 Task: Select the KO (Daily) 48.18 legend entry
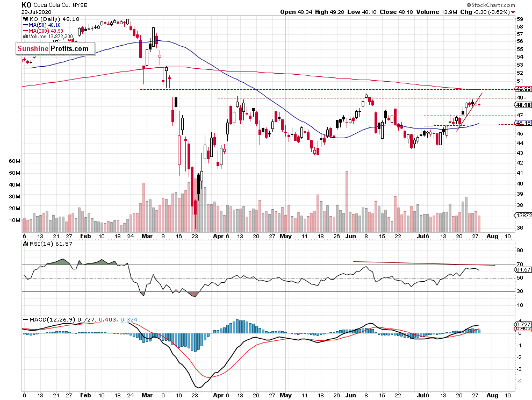coord(54,19)
